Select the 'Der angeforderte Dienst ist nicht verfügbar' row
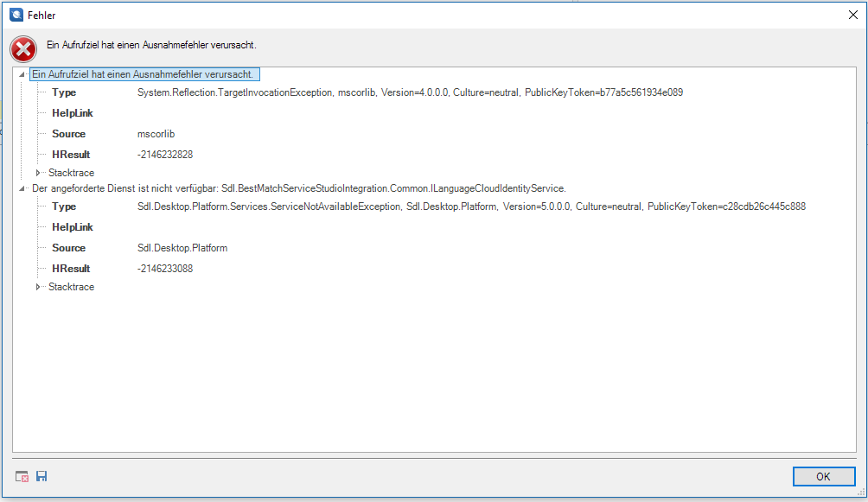This screenshot has height=502, width=868. click(299, 188)
